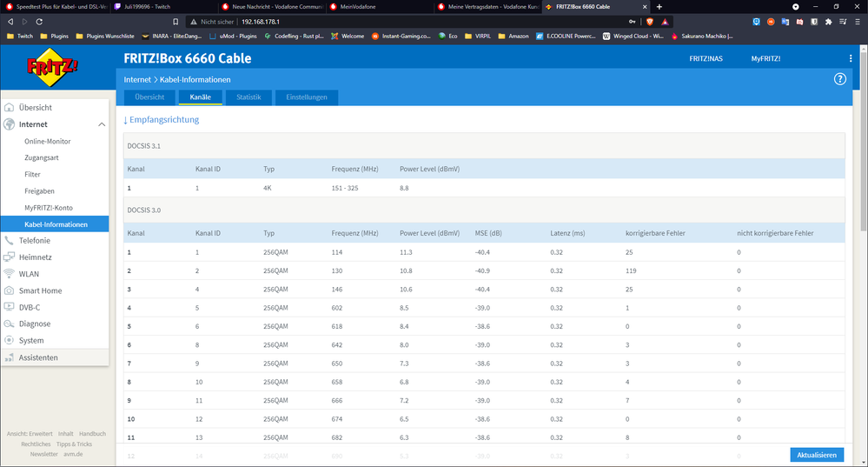This screenshot has width=868, height=467.
Task: Click the WLAN wifi icon
Action: [9, 274]
